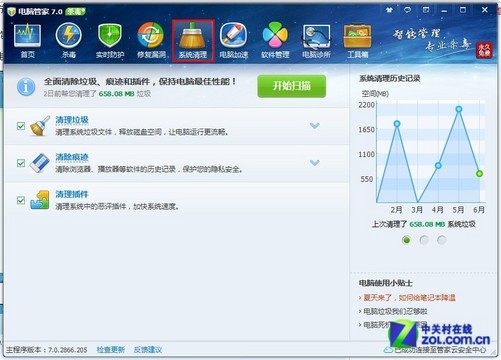Image resolution: width=501 pixels, height=360 pixels.
Task: Uncheck the 清除痕迹 checkbox
Action: click(21, 163)
